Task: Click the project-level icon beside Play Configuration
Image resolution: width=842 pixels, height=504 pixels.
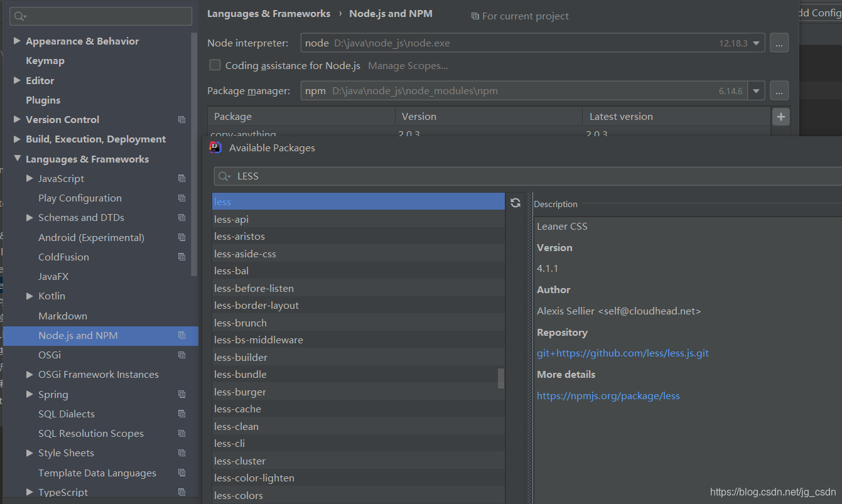Action: pos(181,198)
